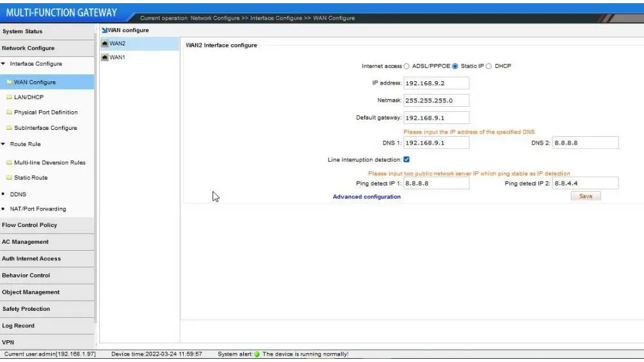Click the WAN Configure folder icon

point(9,82)
